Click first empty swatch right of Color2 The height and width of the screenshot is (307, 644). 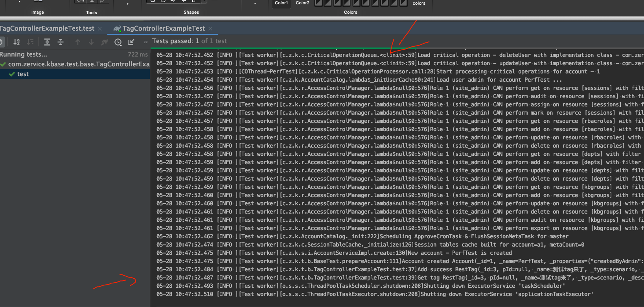click(x=318, y=3)
